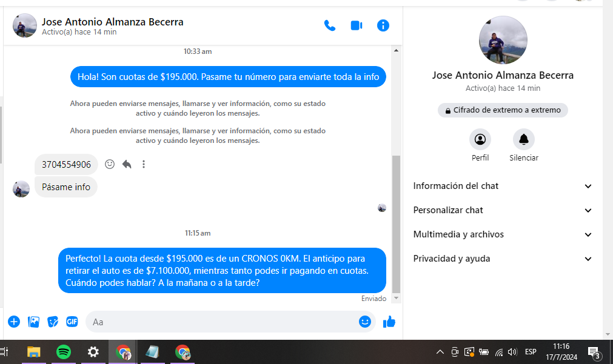Start a video call in the chat
This screenshot has width=613, height=364.
357,25
